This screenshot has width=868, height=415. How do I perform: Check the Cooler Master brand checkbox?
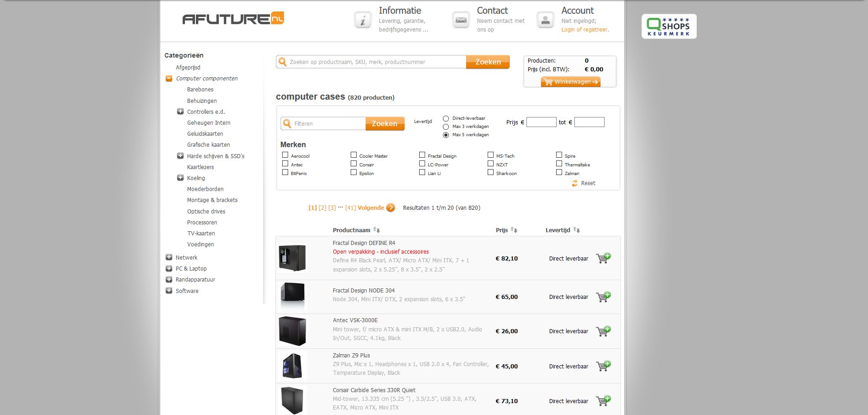[x=353, y=155]
